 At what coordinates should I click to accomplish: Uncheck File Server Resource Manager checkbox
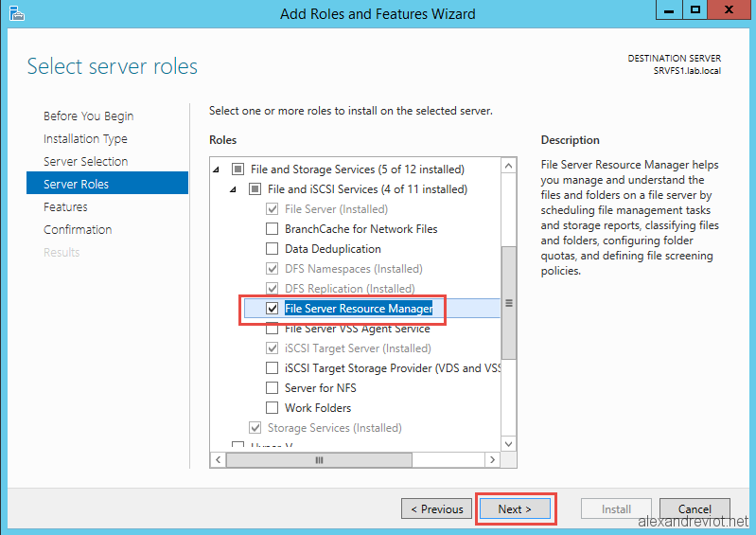coord(272,309)
